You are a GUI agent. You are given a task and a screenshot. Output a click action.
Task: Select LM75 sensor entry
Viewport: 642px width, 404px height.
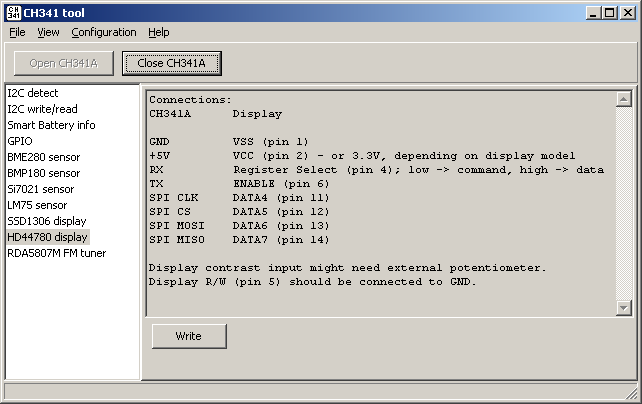tap(37, 205)
